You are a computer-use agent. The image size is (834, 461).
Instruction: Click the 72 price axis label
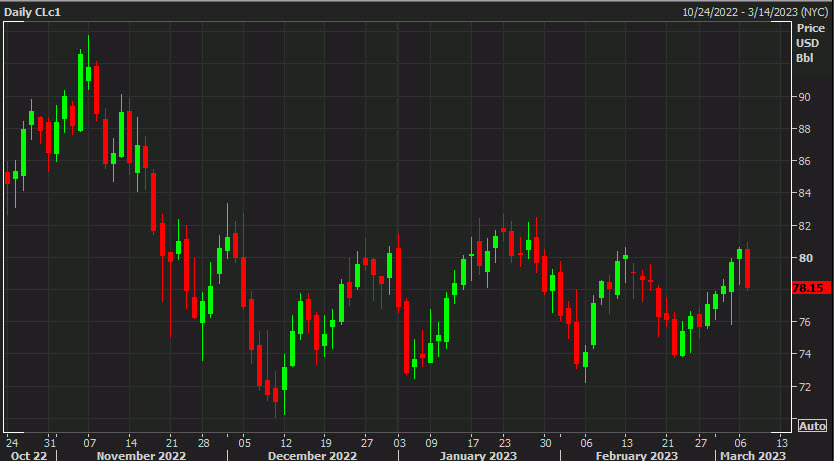(x=805, y=387)
